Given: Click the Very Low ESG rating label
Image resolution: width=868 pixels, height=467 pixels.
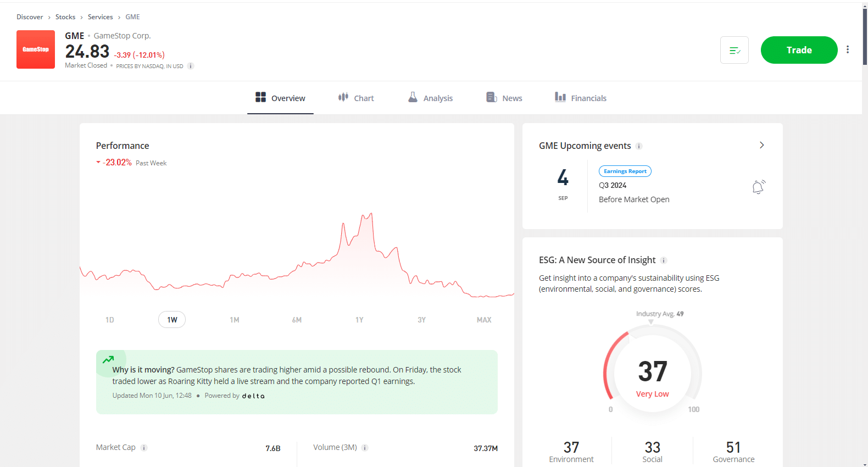Looking at the screenshot, I should [653, 394].
